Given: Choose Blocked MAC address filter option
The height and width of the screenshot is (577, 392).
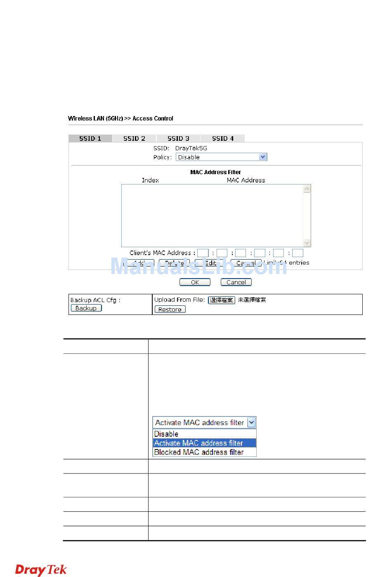Looking at the screenshot, I should 205,452.
